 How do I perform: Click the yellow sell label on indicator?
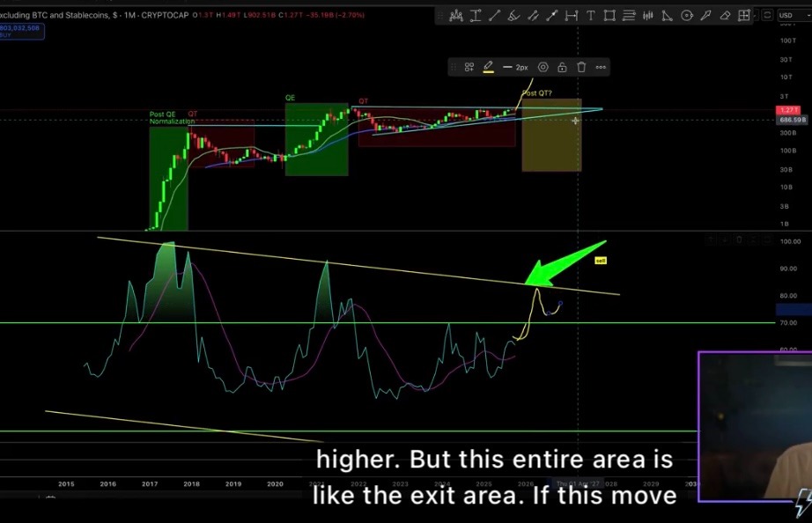601,261
